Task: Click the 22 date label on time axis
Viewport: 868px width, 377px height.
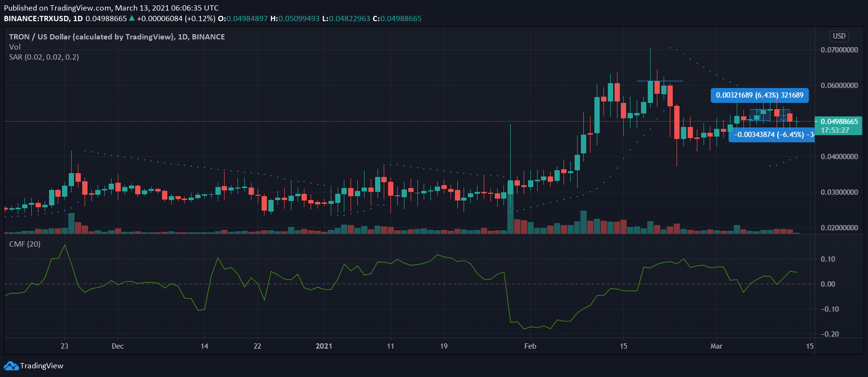Action: pyautogui.click(x=258, y=346)
